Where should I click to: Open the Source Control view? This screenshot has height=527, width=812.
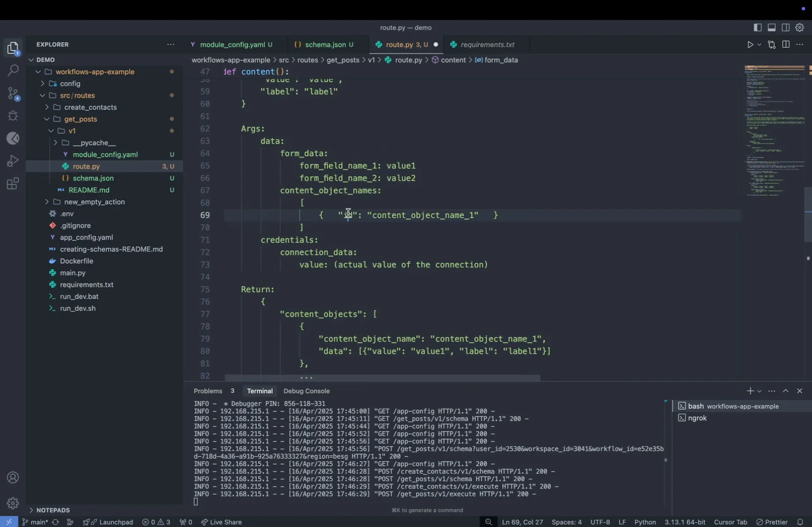tap(13, 93)
